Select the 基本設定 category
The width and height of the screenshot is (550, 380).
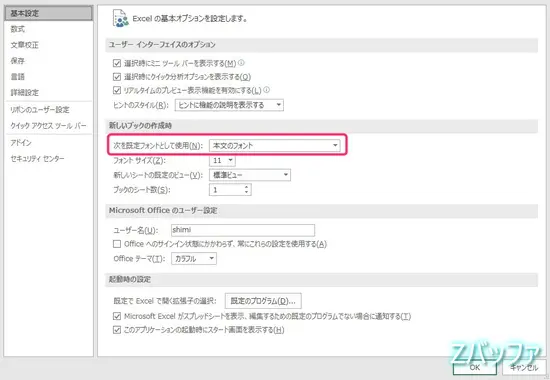[x=48, y=13]
